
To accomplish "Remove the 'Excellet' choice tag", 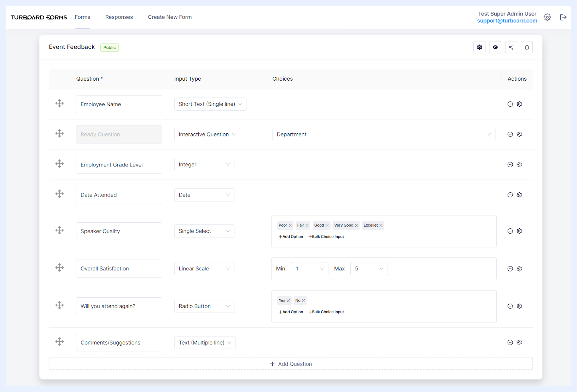I will [x=381, y=226].
